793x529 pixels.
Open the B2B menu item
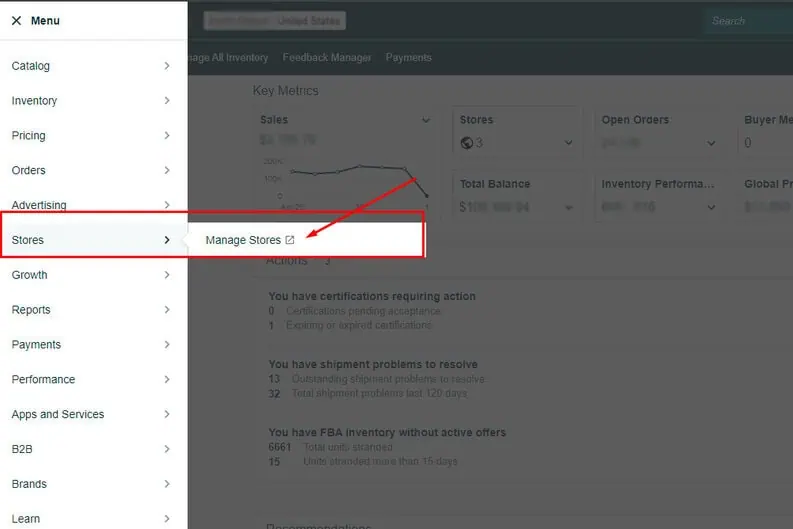click(94, 449)
